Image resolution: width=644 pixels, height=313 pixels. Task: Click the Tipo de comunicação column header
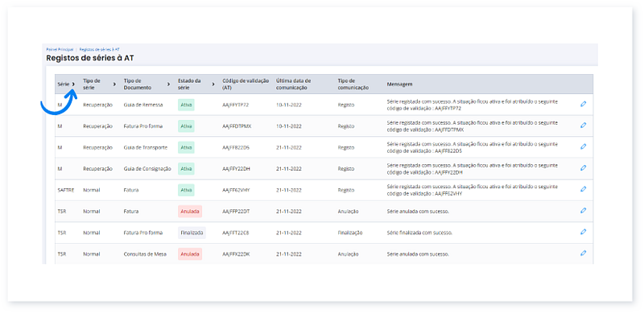click(x=353, y=84)
